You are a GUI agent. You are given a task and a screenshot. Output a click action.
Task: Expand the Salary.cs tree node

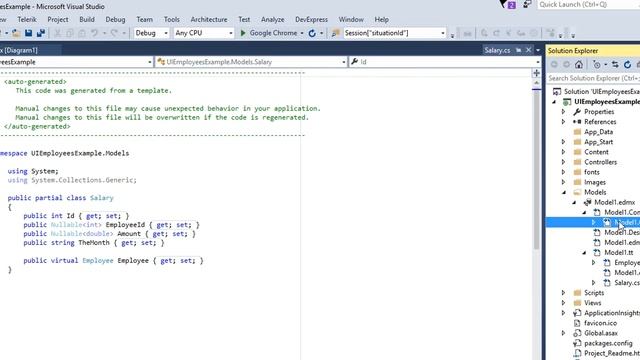(x=594, y=283)
